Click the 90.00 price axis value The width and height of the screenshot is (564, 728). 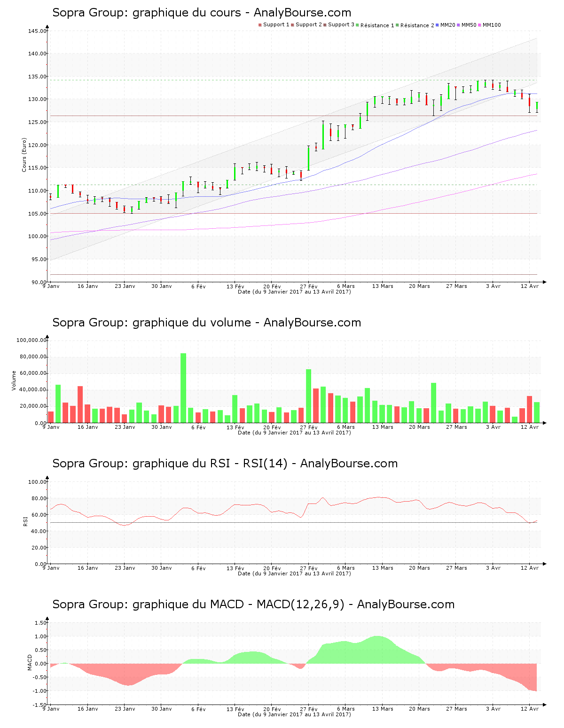(39, 282)
